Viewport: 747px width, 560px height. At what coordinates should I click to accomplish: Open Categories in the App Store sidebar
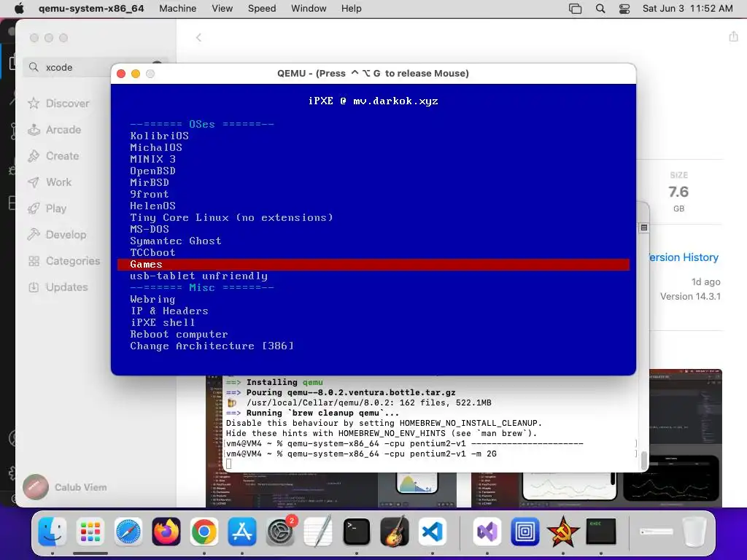(64, 261)
